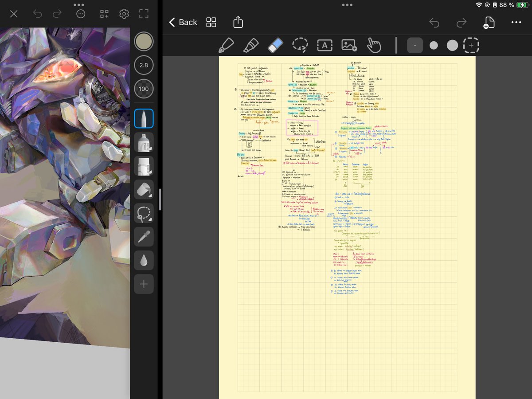This screenshot has height=399, width=532.
Task: Choose the smallest eraser size
Action: tap(415, 45)
